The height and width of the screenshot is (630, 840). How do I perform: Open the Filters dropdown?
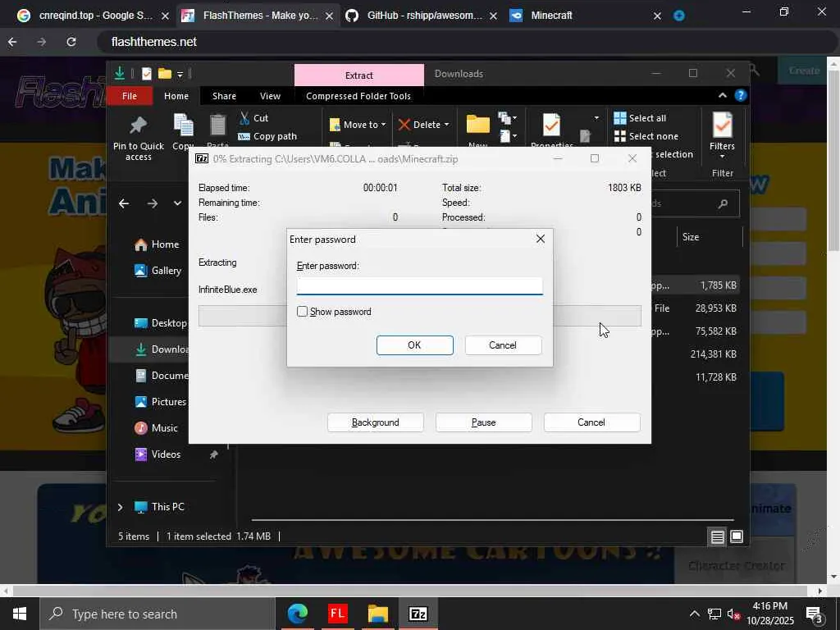coord(722,136)
